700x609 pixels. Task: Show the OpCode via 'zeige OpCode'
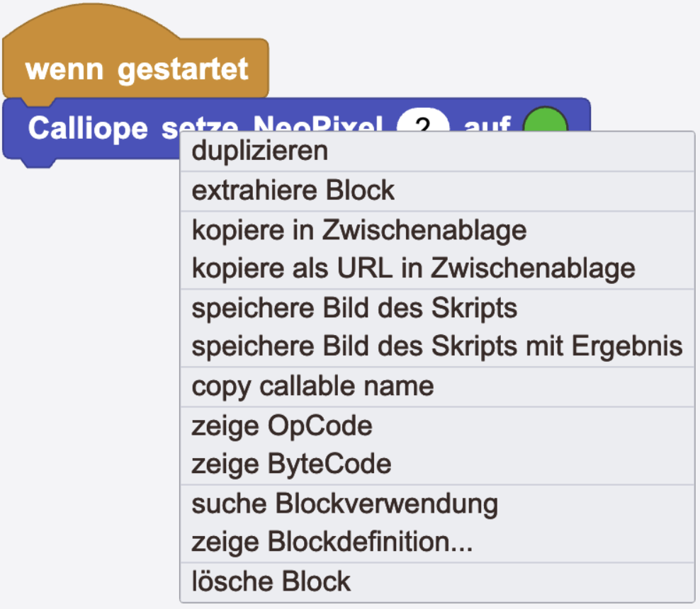pyautogui.click(x=281, y=426)
